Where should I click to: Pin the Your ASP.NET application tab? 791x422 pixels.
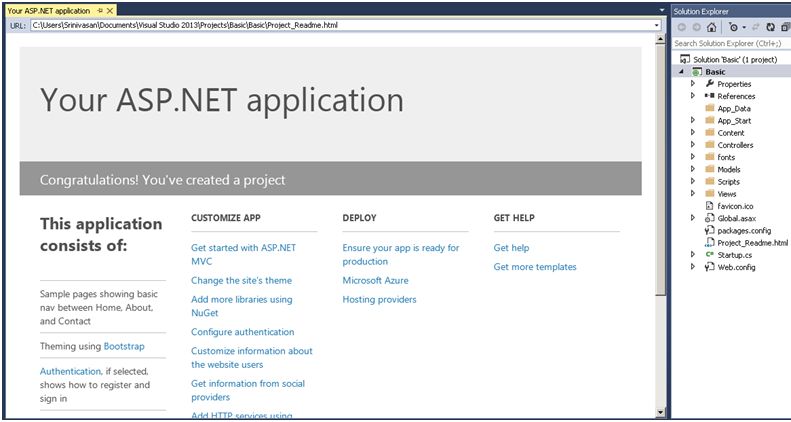tap(100, 10)
